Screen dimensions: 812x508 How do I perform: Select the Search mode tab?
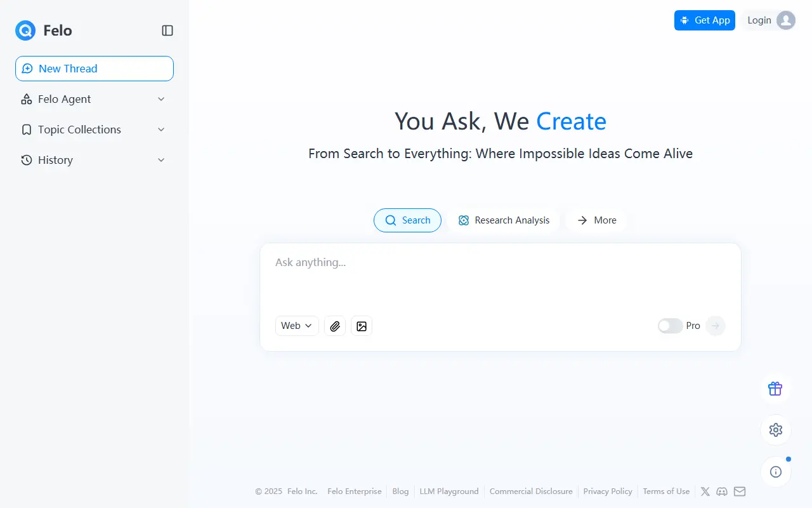click(407, 220)
